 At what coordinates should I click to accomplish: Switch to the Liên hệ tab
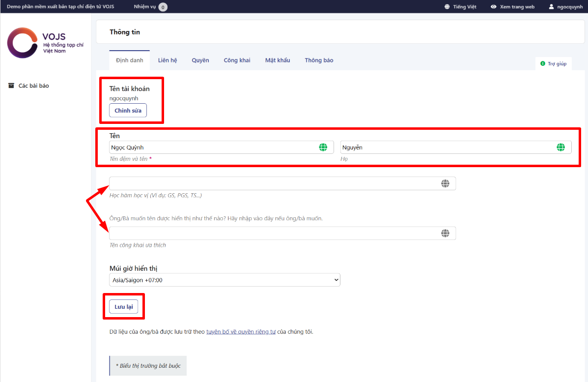(x=168, y=60)
